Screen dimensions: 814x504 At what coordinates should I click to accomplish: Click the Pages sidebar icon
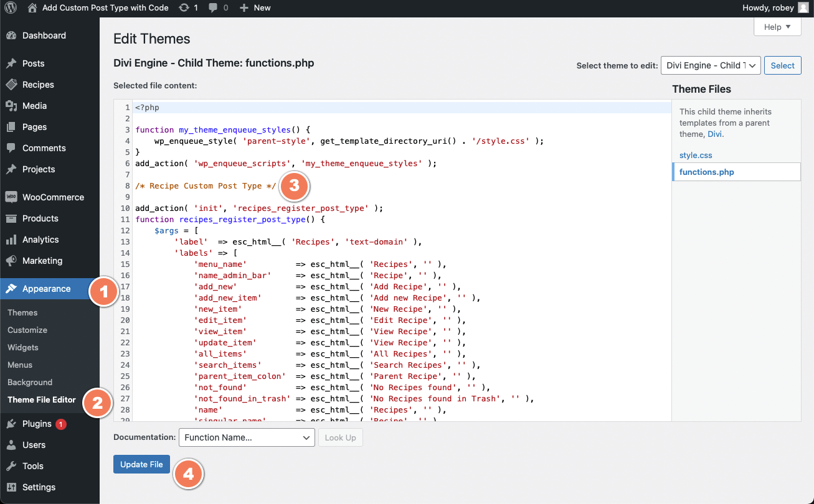pyautogui.click(x=11, y=127)
